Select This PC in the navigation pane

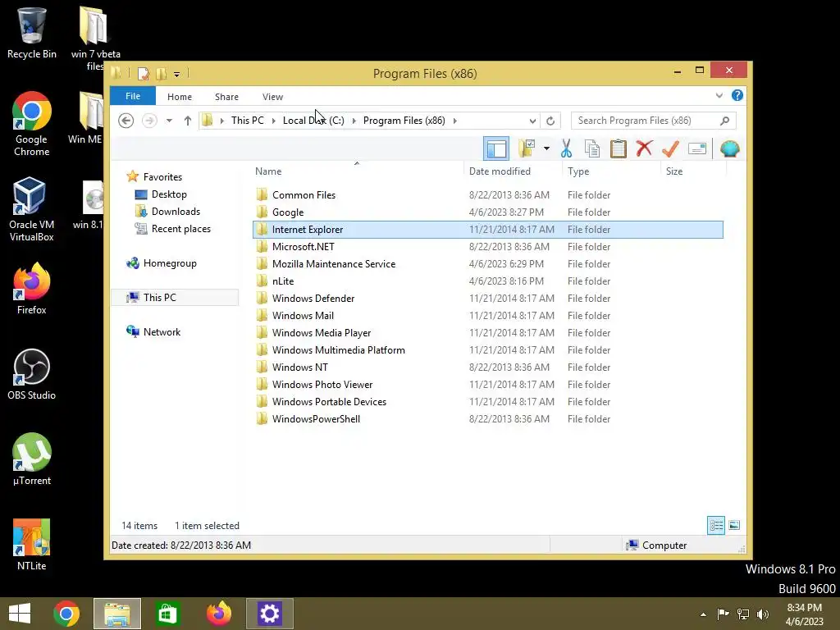point(175,297)
